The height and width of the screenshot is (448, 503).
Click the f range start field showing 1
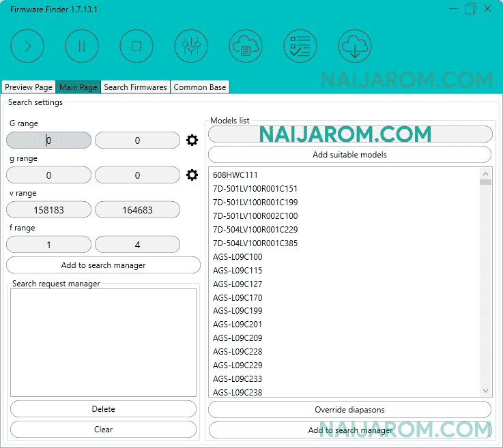coord(48,245)
